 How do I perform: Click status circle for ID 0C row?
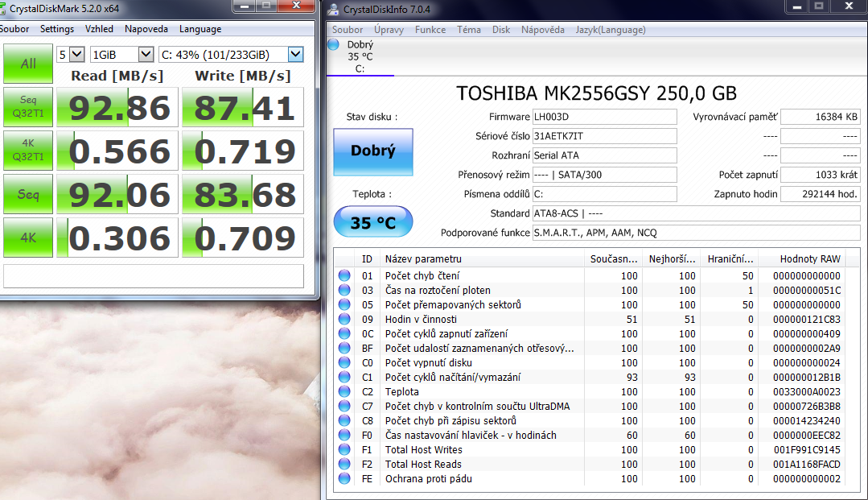point(344,333)
